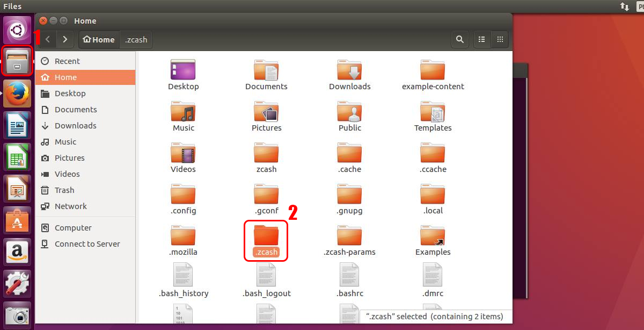Select Videos in the sidebar
The width and height of the screenshot is (644, 330).
pyautogui.click(x=85, y=174)
